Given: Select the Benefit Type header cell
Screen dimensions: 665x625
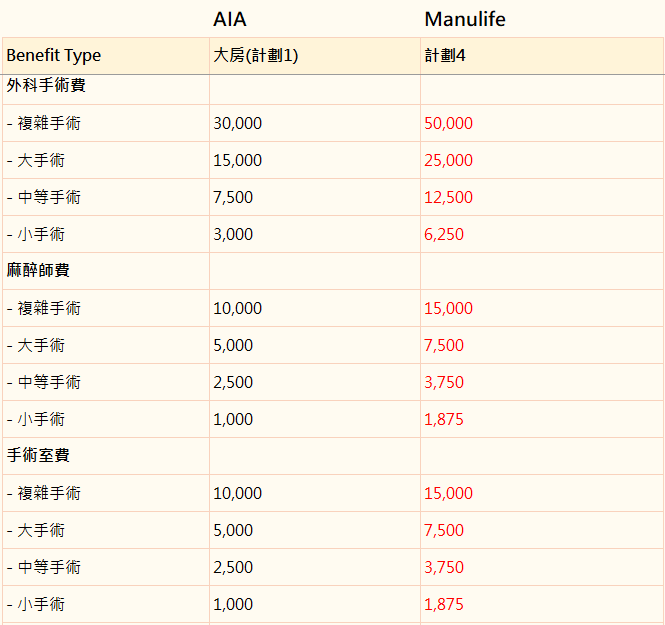Looking at the screenshot, I should [106, 56].
